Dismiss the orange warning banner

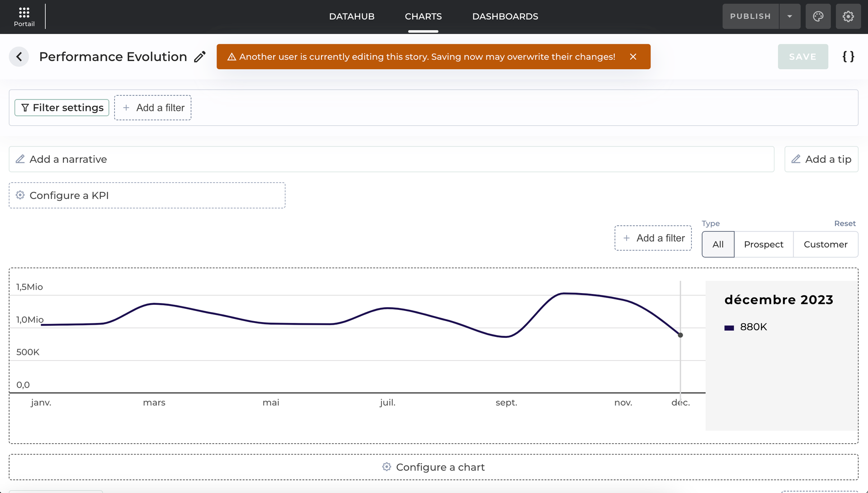point(633,57)
